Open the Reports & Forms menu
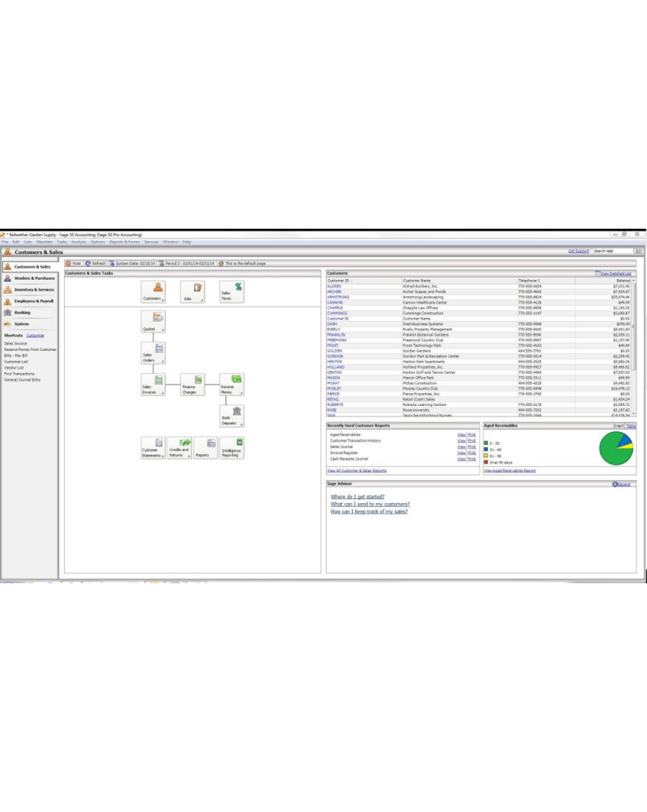Screen dimensions: 647x812 pos(125,242)
